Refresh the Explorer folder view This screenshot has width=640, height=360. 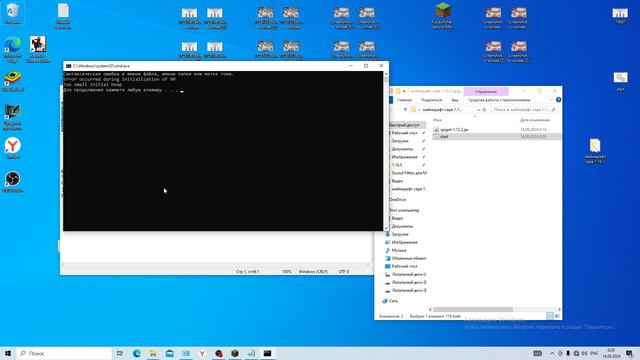[x=484, y=110]
